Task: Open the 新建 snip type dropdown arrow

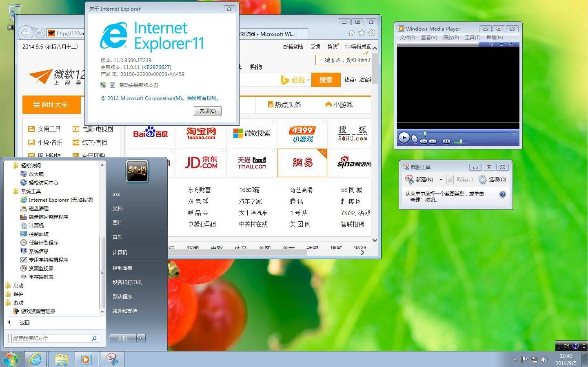Action: point(441,180)
